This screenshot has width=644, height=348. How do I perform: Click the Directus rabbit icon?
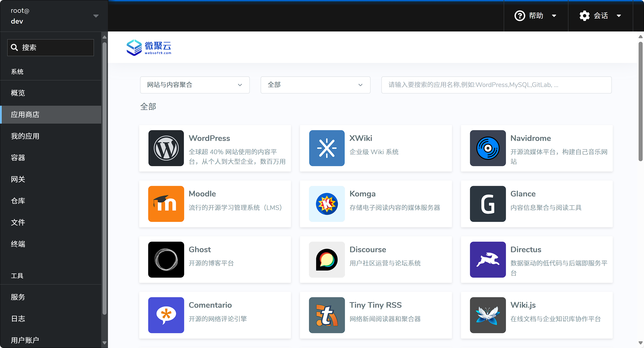(487, 259)
